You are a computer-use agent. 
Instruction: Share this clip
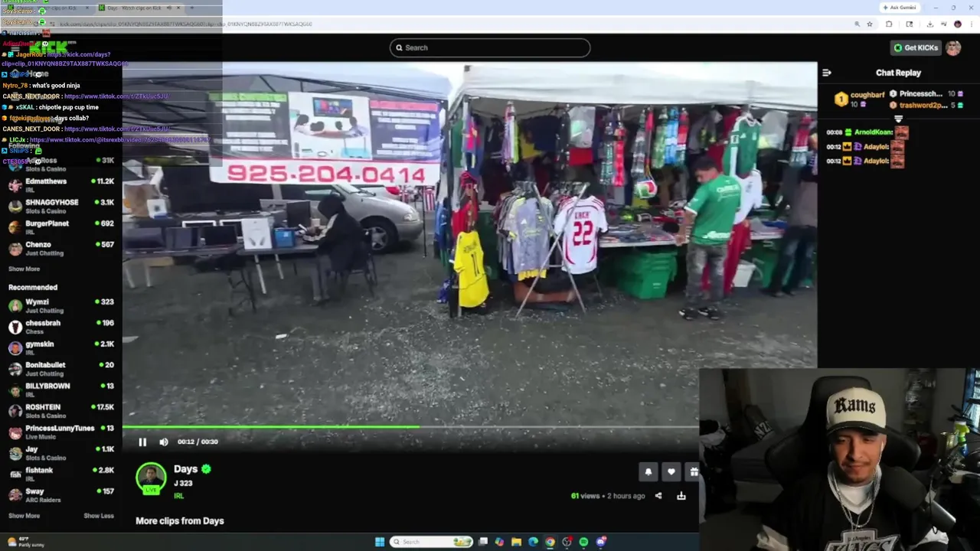[x=658, y=496]
